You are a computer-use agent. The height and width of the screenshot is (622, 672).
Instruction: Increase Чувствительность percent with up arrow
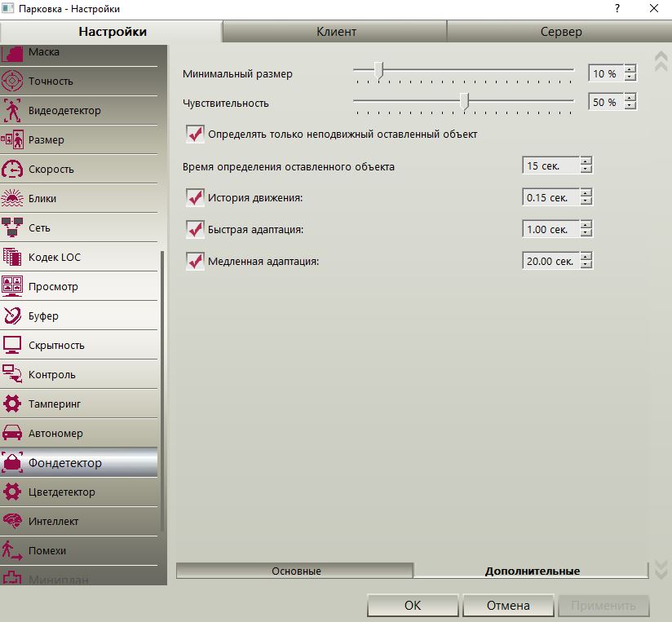[x=630, y=97]
